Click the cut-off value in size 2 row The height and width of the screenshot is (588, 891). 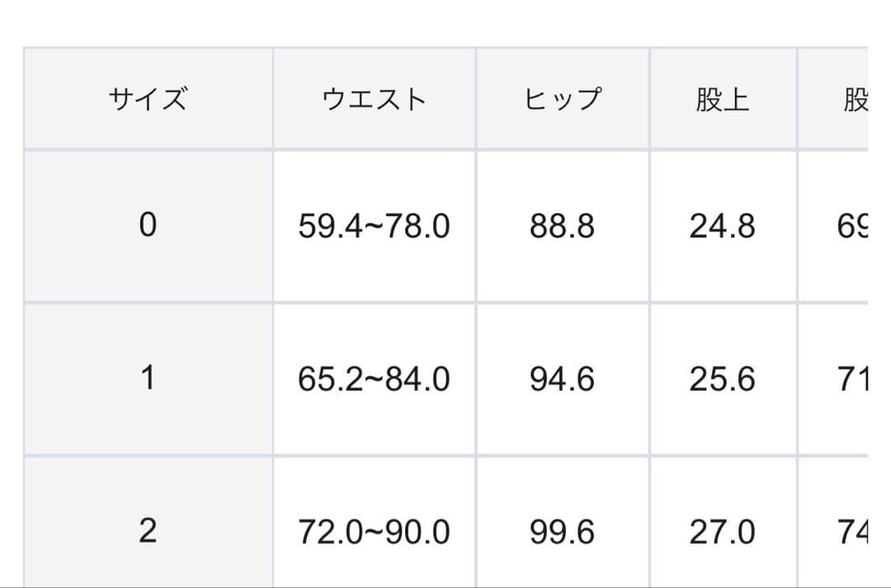pyautogui.click(x=853, y=532)
